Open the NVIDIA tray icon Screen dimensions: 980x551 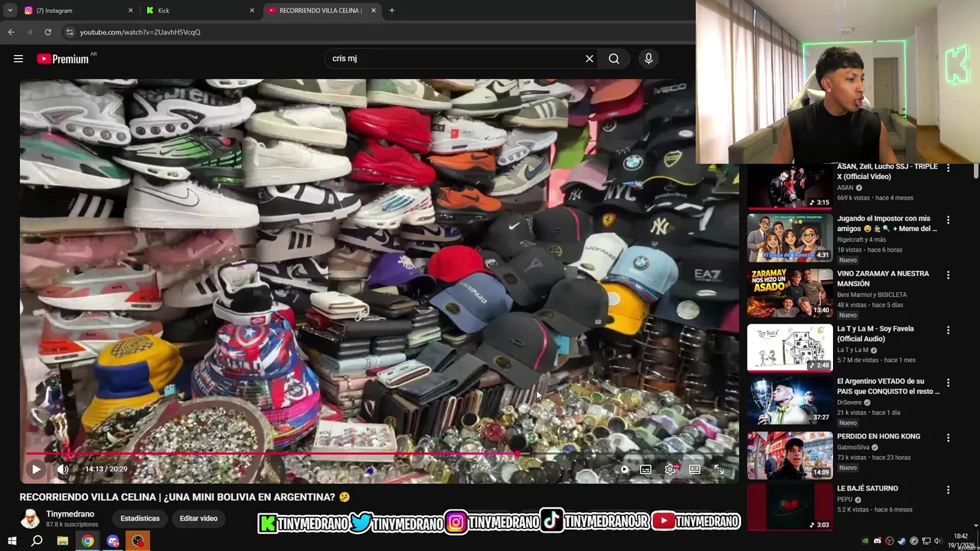[865, 541]
